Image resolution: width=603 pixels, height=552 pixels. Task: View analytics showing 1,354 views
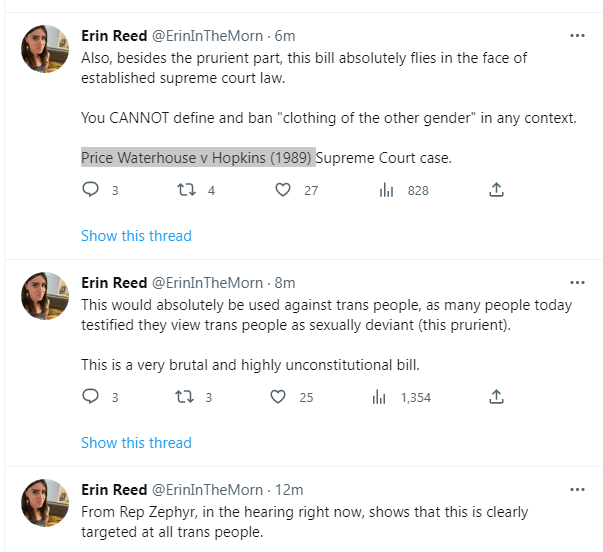pos(380,397)
